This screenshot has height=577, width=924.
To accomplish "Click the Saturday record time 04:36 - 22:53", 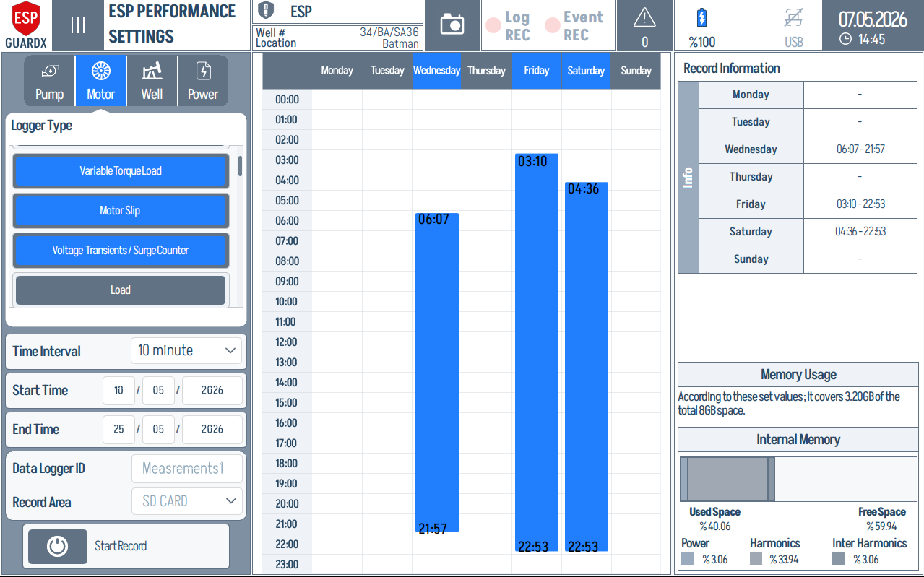I will point(860,232).
